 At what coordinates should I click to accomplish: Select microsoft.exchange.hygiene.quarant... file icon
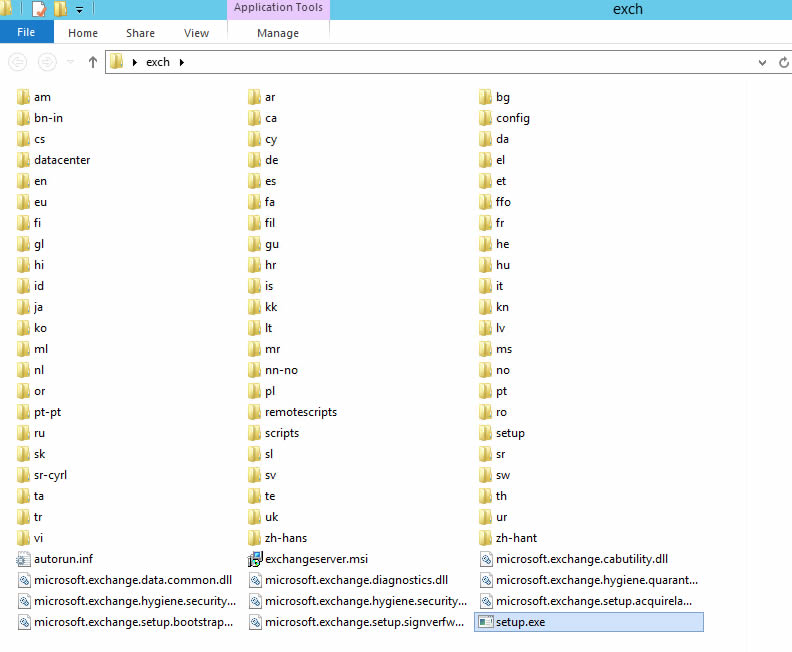point(486,580)
